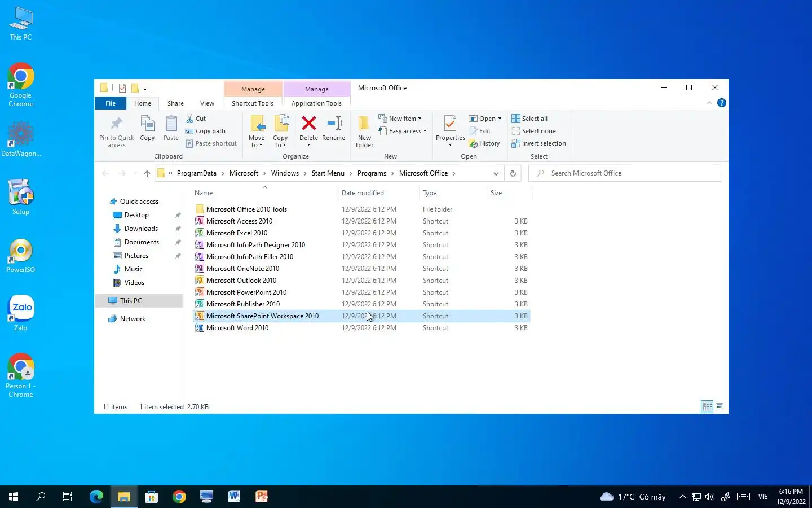Click ProgramData in address breadcrumb
This screenshot has width=812, height=508.
click(196, 173)
